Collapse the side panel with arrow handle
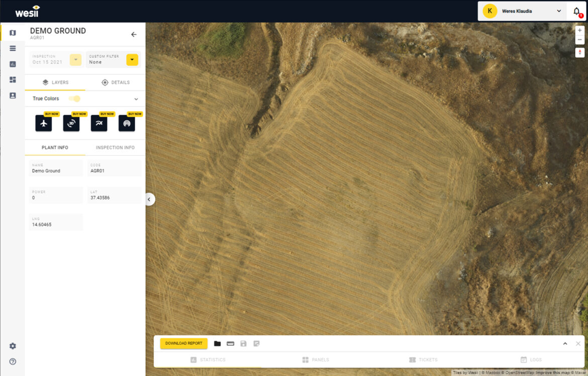 [x=149, y=200]
